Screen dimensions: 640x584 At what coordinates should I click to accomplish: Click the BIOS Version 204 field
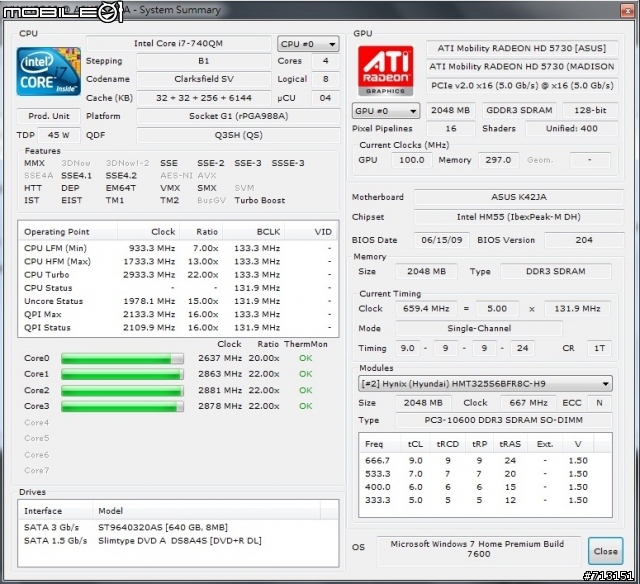pos(584,240)
